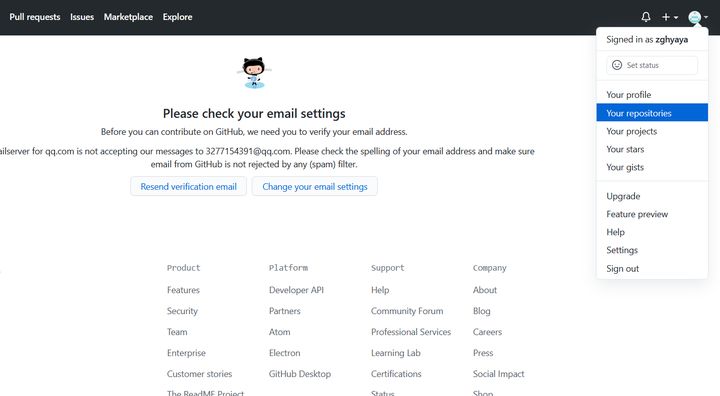Click Resend verification email button
Screen dimensions: 720x396
point(188,186)
